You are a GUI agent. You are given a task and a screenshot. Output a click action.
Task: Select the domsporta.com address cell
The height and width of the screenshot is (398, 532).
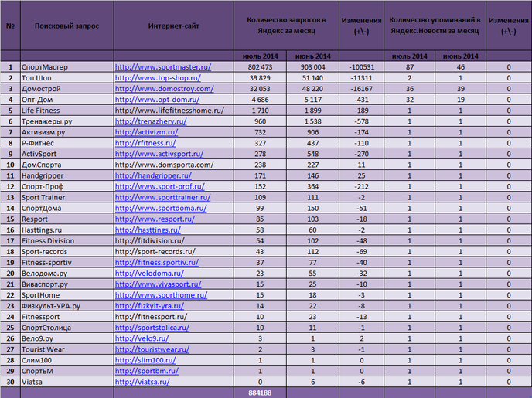(174, 165)
